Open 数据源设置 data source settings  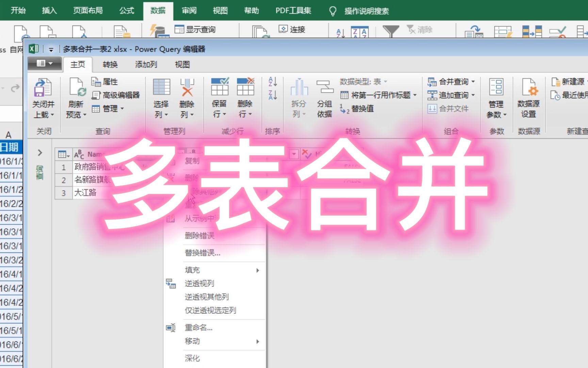pyautogui.click(x=528, y=98)
